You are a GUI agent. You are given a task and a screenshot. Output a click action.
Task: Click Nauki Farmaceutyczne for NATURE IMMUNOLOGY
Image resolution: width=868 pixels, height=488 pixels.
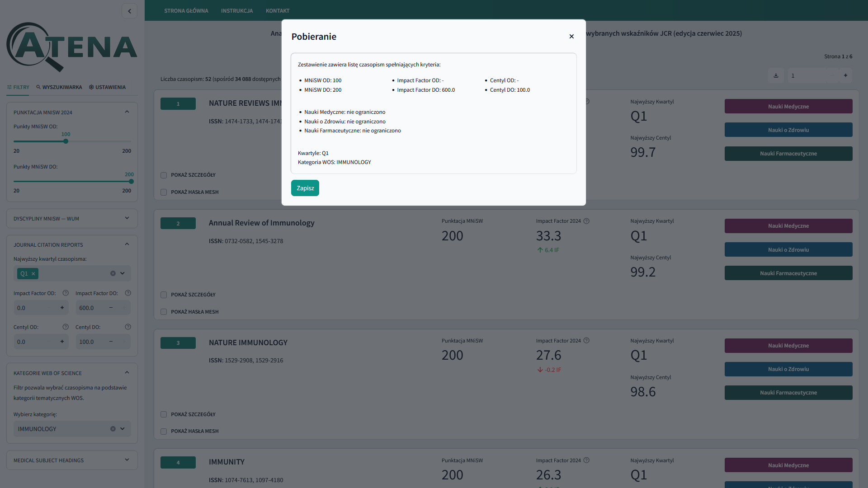click(x=788, y=393)
